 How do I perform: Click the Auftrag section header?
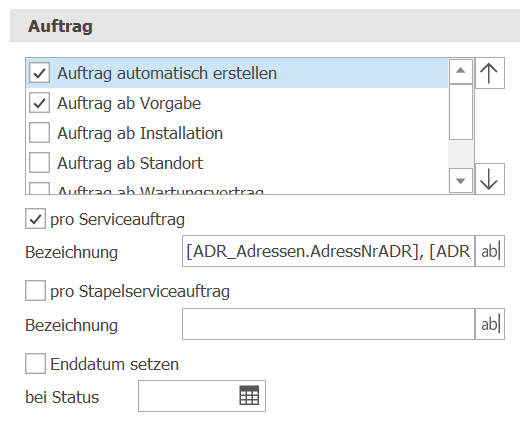[x=265, y=26]
